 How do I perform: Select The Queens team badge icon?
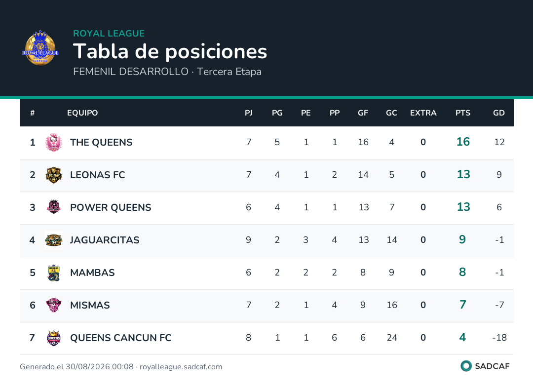tap(54, 143)
